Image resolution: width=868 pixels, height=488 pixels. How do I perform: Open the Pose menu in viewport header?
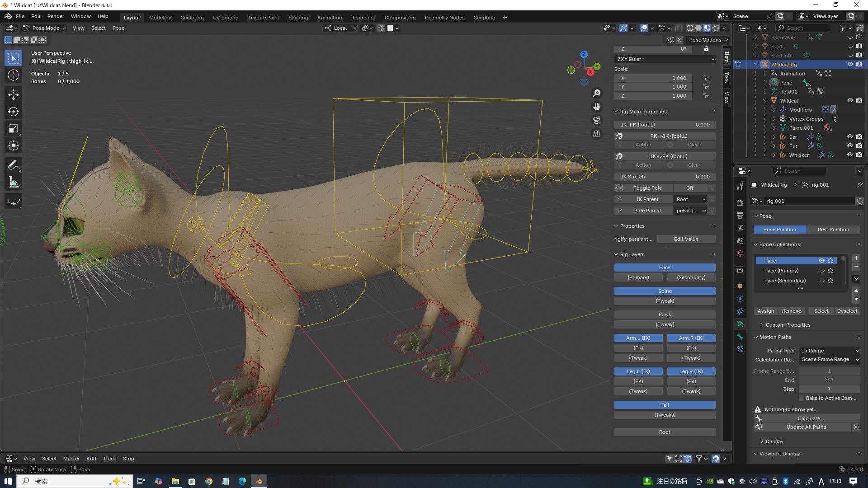coord(118,28)
